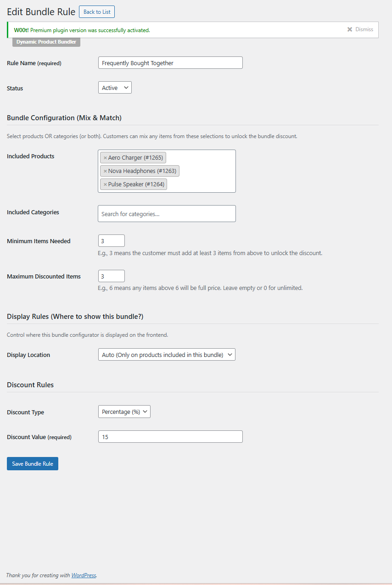This screenshot has width=392, height=585.
Task: Expand the Display Location dropdown
Action: click(167, 355)
